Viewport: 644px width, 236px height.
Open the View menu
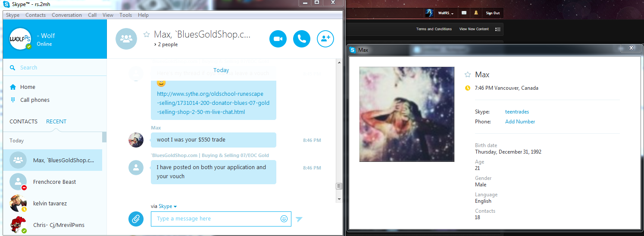pyautogui.click(x=108, y=15)
